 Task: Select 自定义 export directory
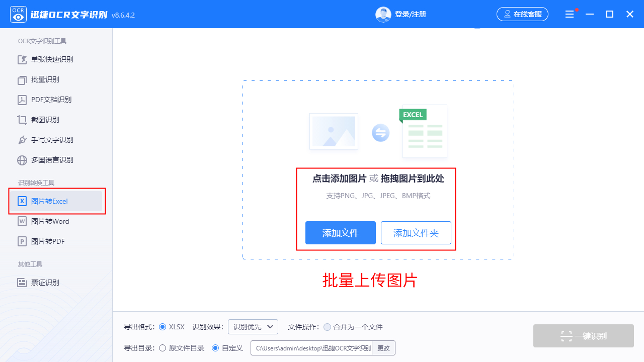(215, 348)
